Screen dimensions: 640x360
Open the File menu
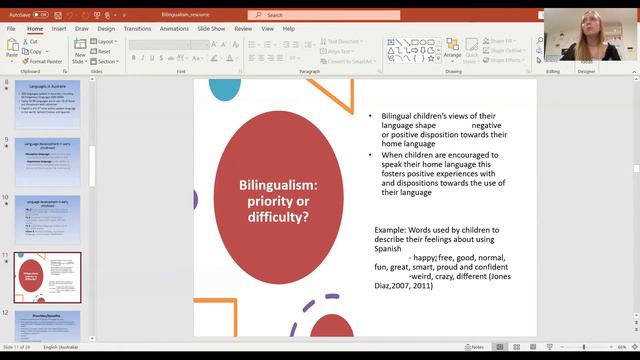click(x=11, y=29)
